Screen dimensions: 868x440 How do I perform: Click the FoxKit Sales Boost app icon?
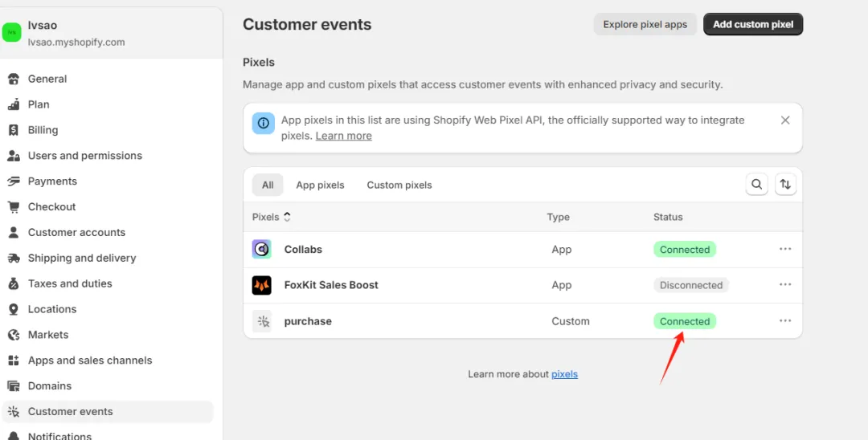pos(262,285)
